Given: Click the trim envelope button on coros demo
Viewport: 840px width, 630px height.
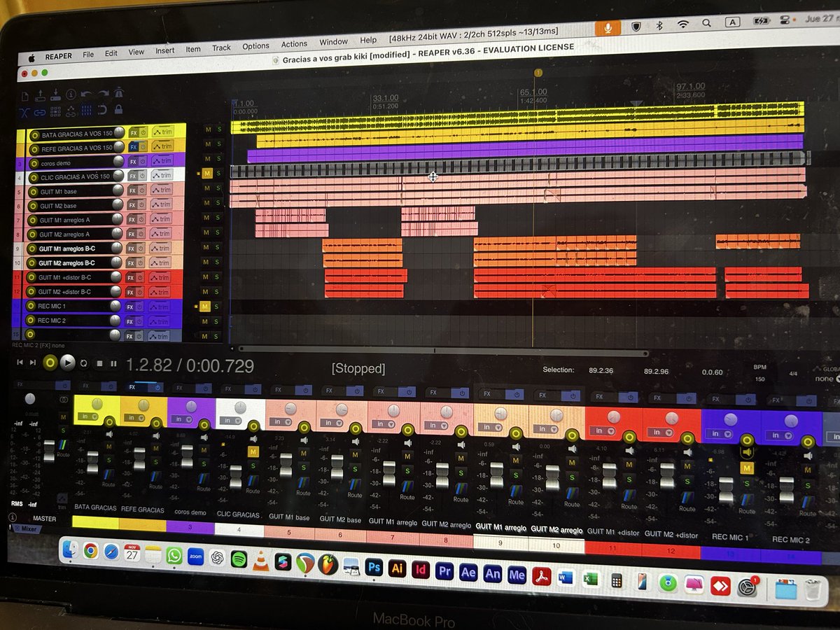Looking at the screenshot, I should [x=163, y=161].
